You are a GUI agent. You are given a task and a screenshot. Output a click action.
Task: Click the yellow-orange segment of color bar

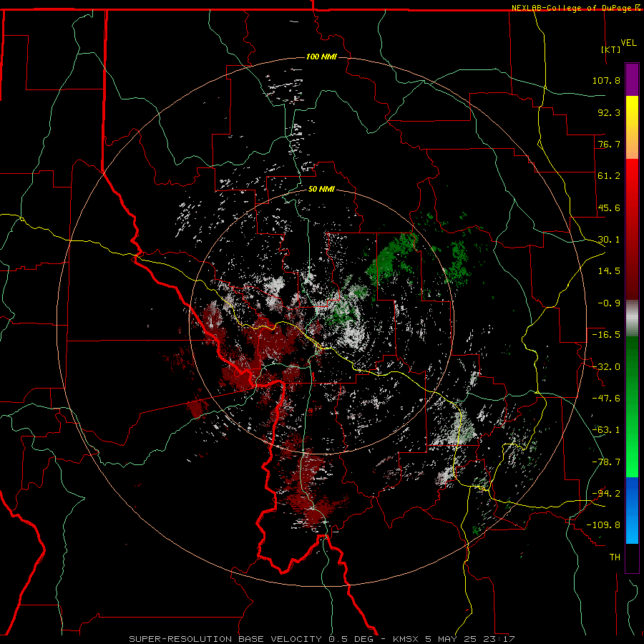pos(632,127)
